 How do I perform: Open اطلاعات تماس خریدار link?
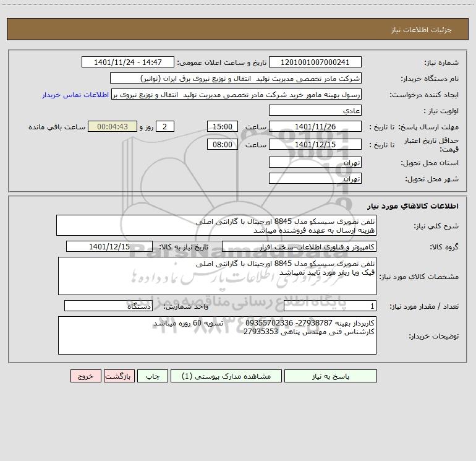tap(75, 95)
